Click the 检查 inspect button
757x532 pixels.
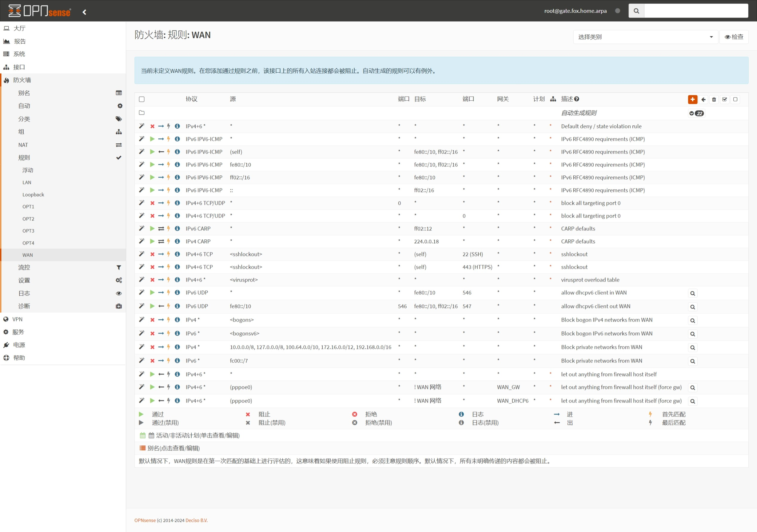(734, 37)
